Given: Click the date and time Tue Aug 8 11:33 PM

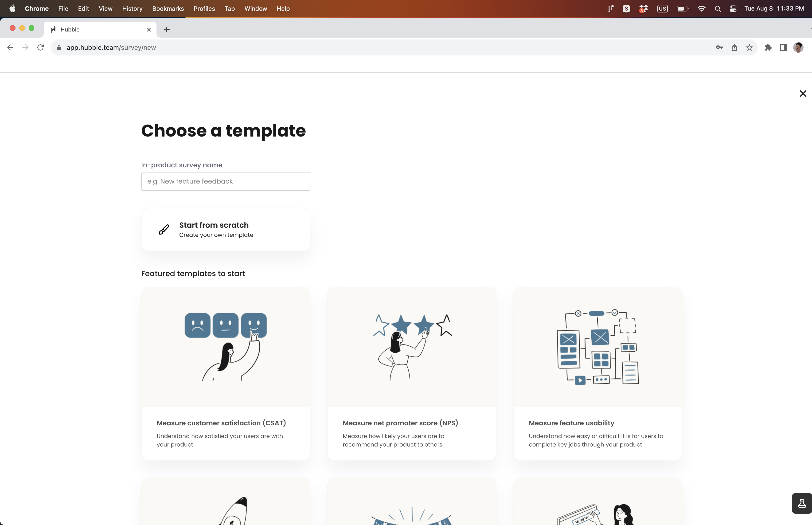Looking at the screenshot, I should click(x=774, y=8).
